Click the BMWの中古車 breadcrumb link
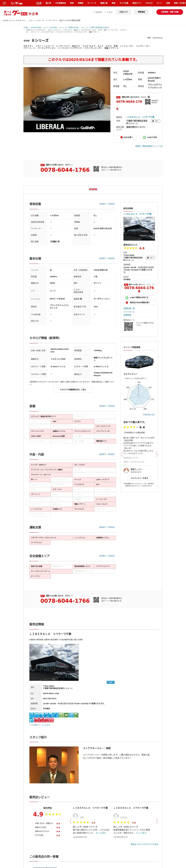 click(36, 28)
